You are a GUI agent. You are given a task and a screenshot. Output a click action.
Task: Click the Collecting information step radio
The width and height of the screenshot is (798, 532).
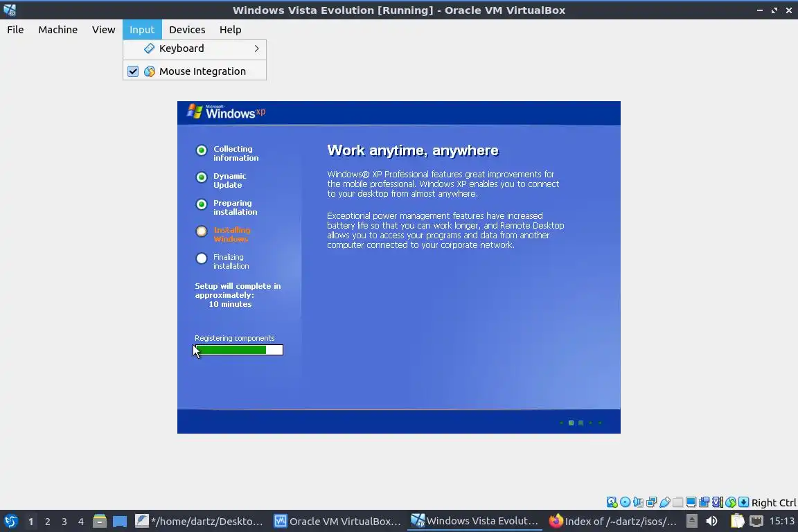202,150
